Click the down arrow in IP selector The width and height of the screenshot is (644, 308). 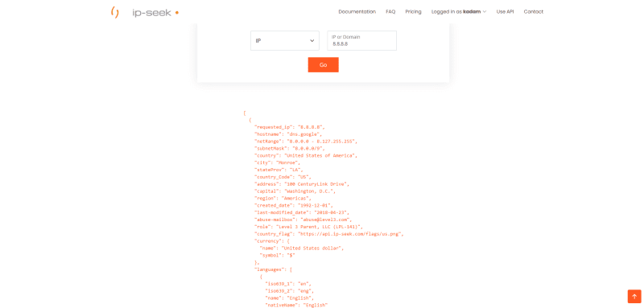tap(312, 40)
